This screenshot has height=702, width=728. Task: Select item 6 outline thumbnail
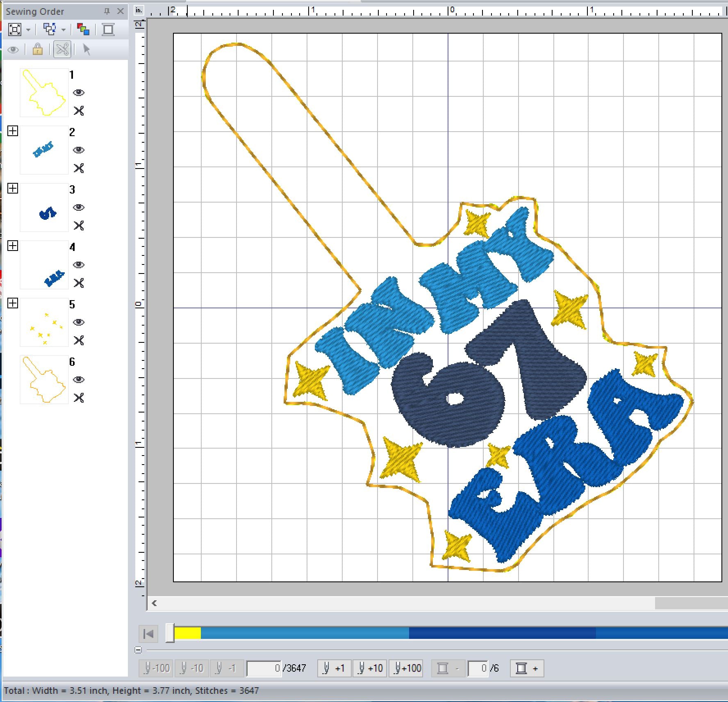coord(44,380)
